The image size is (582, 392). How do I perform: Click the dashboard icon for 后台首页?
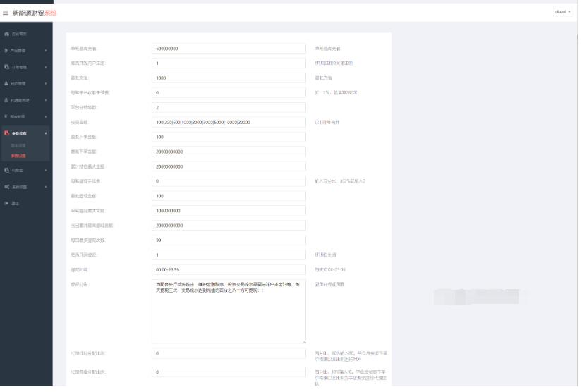6,34
